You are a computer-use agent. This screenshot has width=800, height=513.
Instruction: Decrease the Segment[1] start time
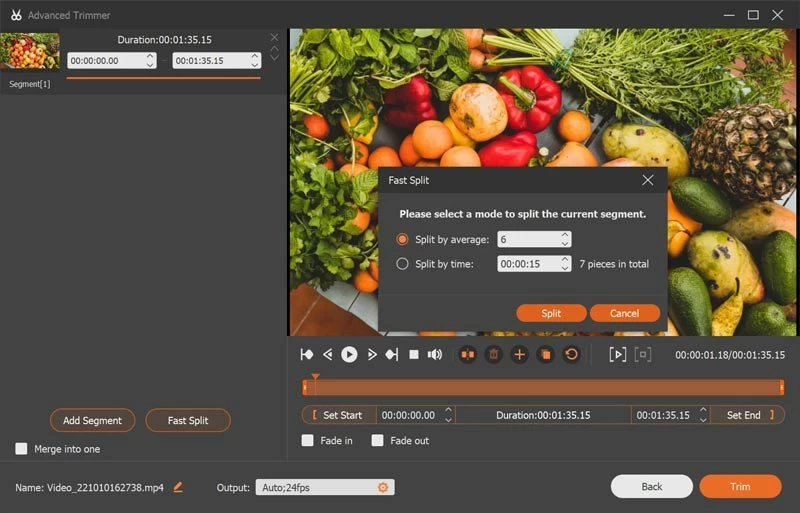150,65
